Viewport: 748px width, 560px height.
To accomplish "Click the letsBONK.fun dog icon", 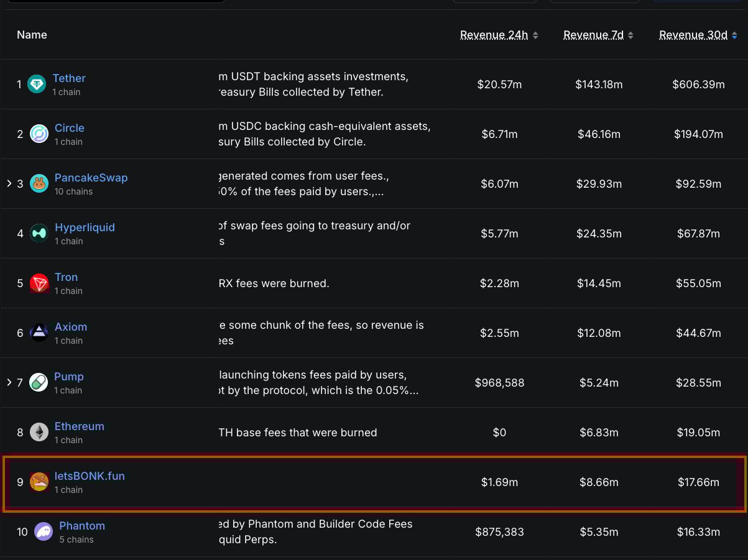I will (39, 482).
